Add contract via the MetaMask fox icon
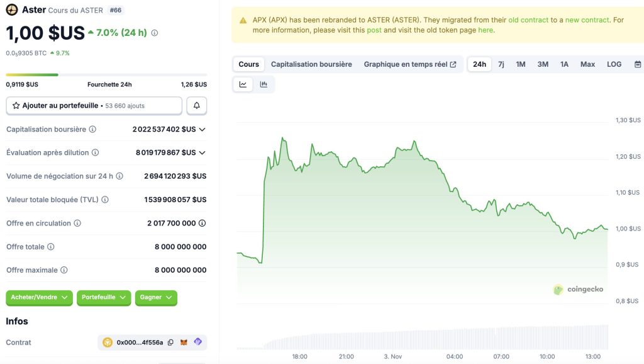Image resolution: width=644 pixels, height=364 pixels. 184,343
